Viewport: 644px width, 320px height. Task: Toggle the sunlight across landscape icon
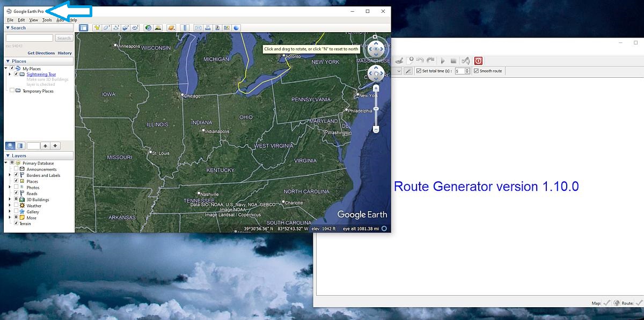pyautogui.click(x=158, y=28)
